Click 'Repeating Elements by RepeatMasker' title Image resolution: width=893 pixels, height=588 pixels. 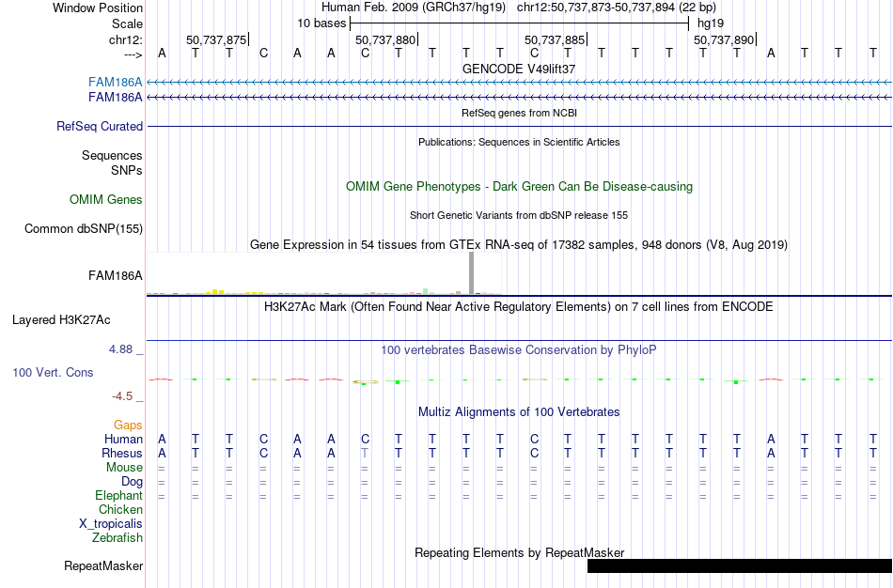point(519,552)
